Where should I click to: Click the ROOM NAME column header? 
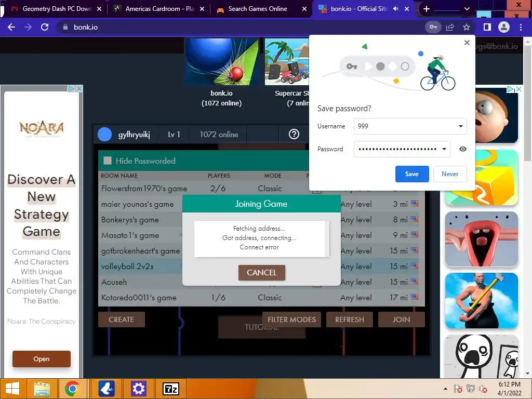[x=119, y=176]
